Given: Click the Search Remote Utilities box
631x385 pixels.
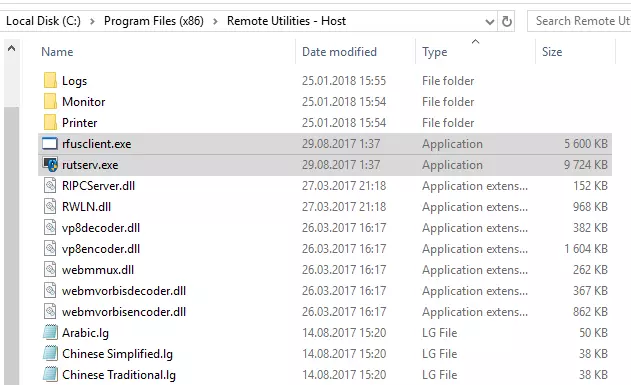Looking at the screenshot, I should [579, 21].
